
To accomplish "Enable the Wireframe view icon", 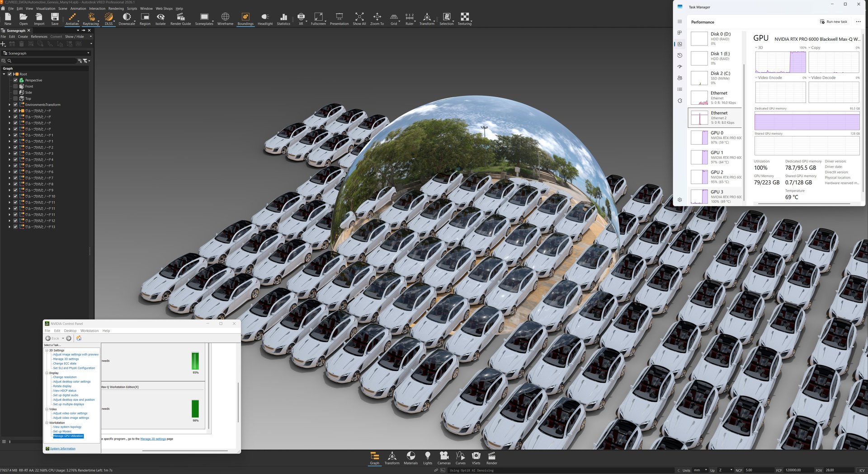I will [225, 19].
